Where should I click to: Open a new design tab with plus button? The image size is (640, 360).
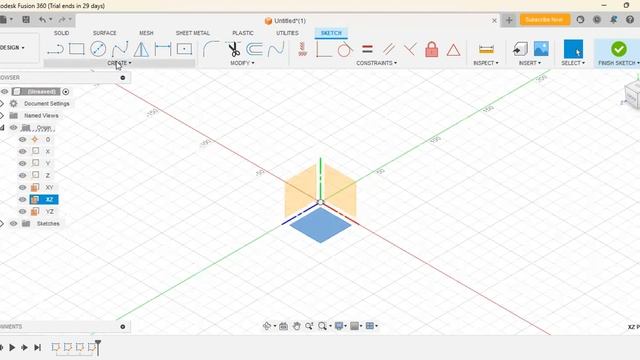[x=509, y=20]
